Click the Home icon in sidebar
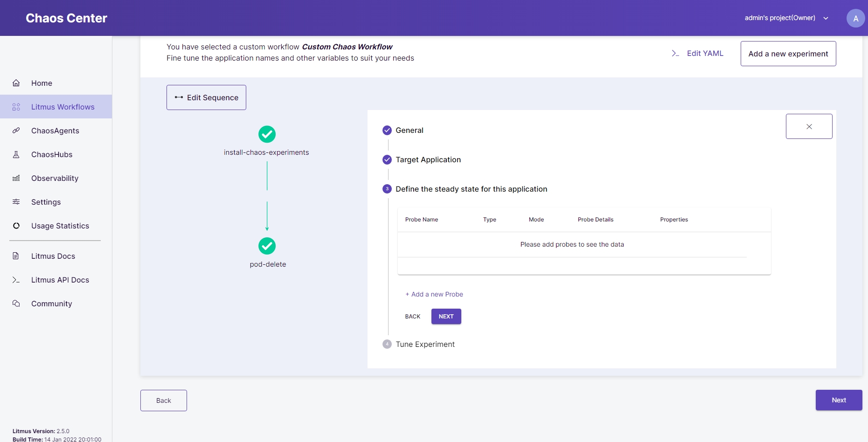The width and height of the screenshot is (868, 442). click(x=16, y=83)
